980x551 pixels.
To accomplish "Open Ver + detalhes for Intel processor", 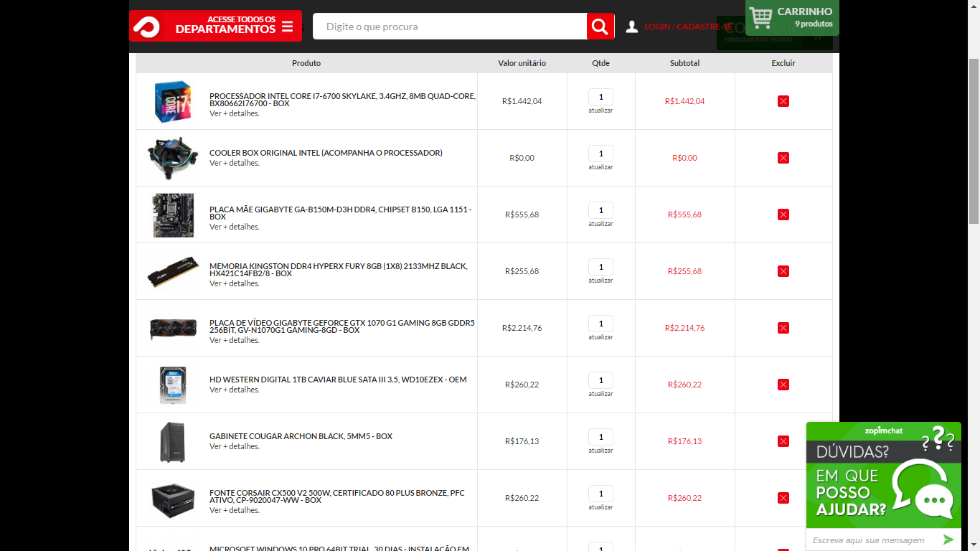I will [235, 113].
